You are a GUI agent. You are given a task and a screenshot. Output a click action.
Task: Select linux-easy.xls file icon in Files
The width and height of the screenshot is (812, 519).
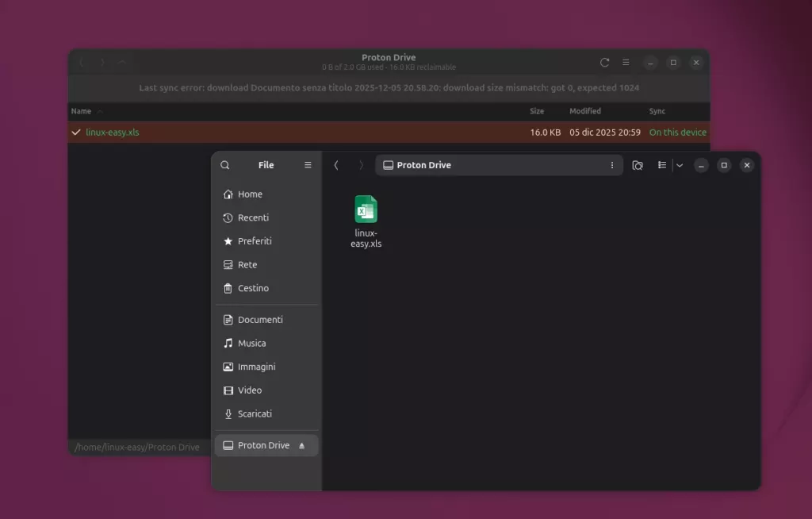[x=366, y=209]
